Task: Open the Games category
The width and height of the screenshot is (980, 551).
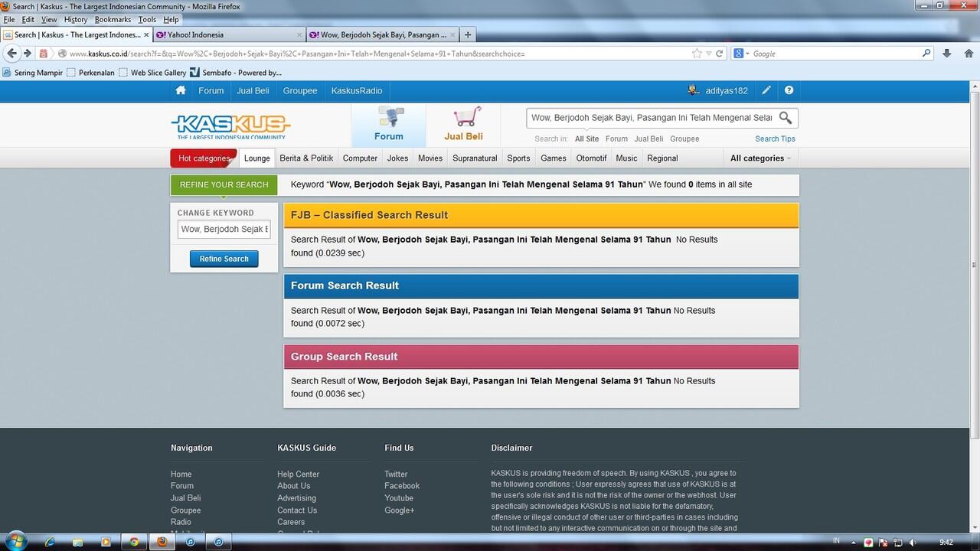Action: (554, 158)
